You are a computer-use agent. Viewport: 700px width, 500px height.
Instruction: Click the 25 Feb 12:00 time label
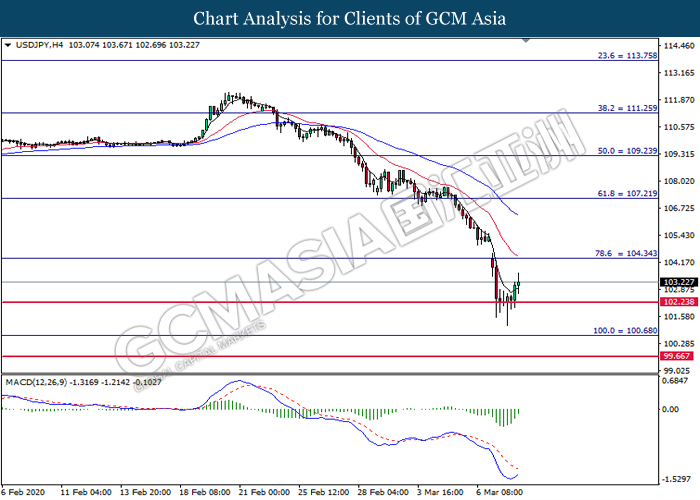[x=324, y=492]
